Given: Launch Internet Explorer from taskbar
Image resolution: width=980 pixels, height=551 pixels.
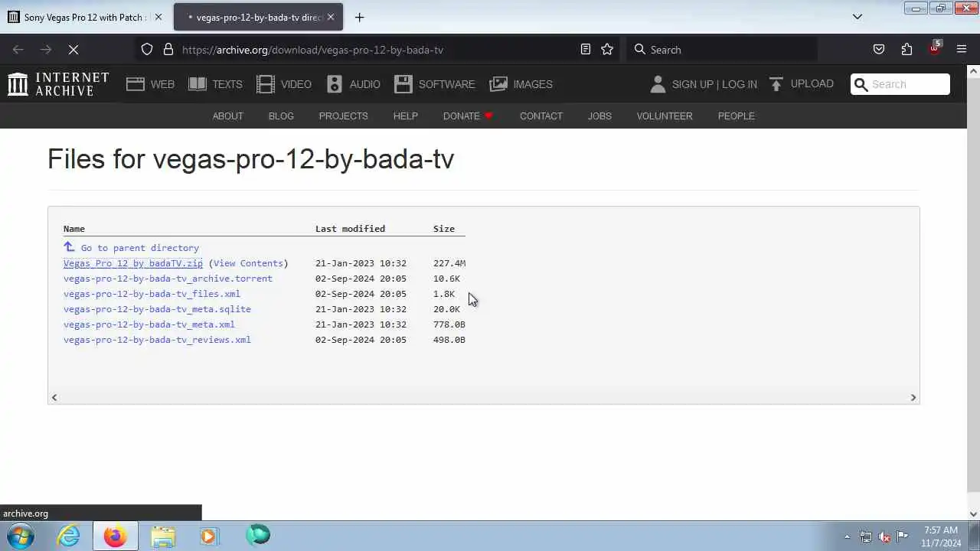Looking at the screenshot, I should tap(69, 536).
